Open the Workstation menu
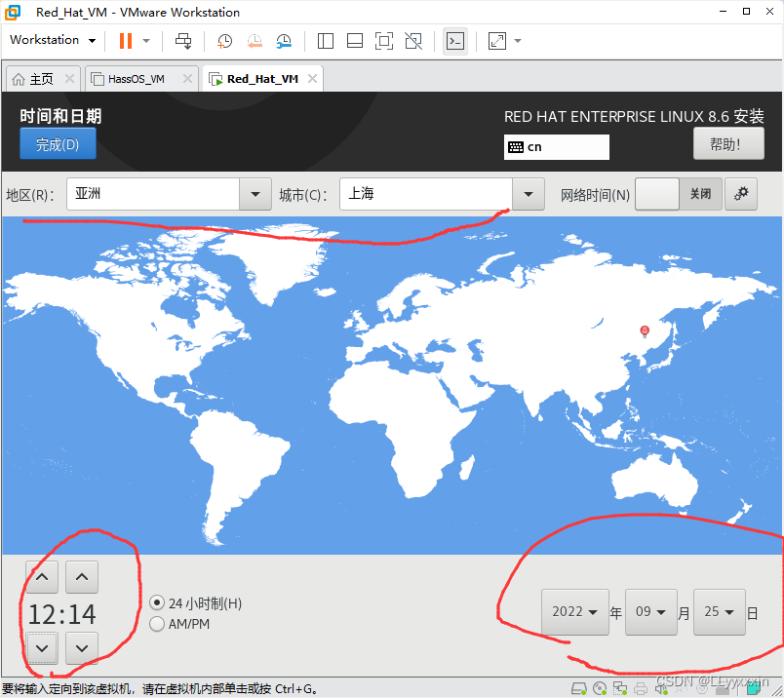The height and width of the screenshot is (698, 784). pos(53,40)
